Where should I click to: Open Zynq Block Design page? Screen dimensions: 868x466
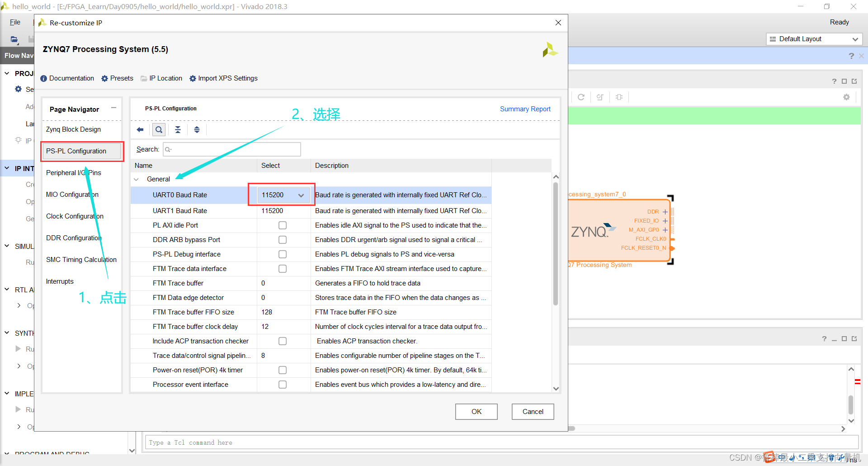tap(73, 129)
